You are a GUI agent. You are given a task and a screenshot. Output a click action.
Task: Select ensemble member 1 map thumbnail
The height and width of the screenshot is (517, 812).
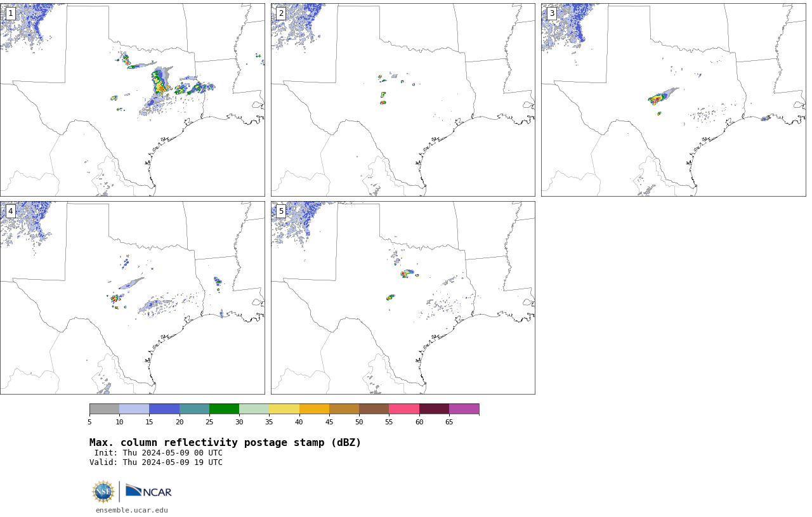(x=132, y=100)
